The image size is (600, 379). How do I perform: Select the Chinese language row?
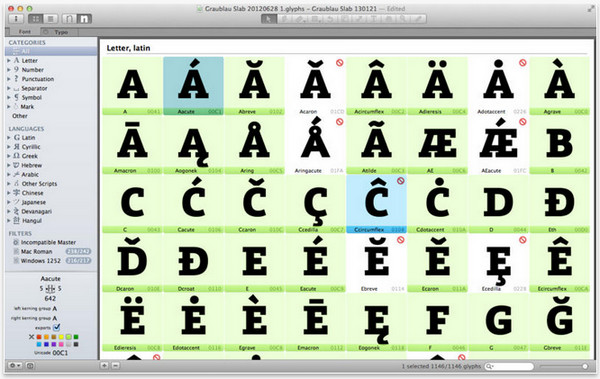tap(51, 193)
